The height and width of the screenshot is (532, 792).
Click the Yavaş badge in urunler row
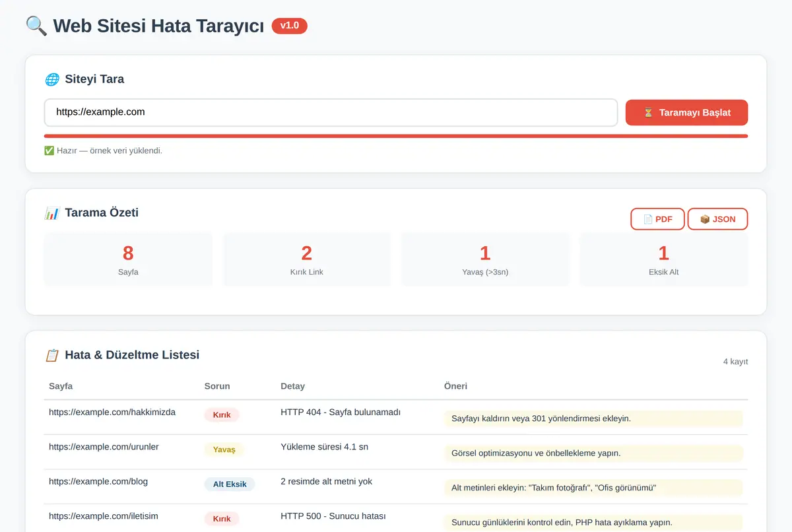224,449
